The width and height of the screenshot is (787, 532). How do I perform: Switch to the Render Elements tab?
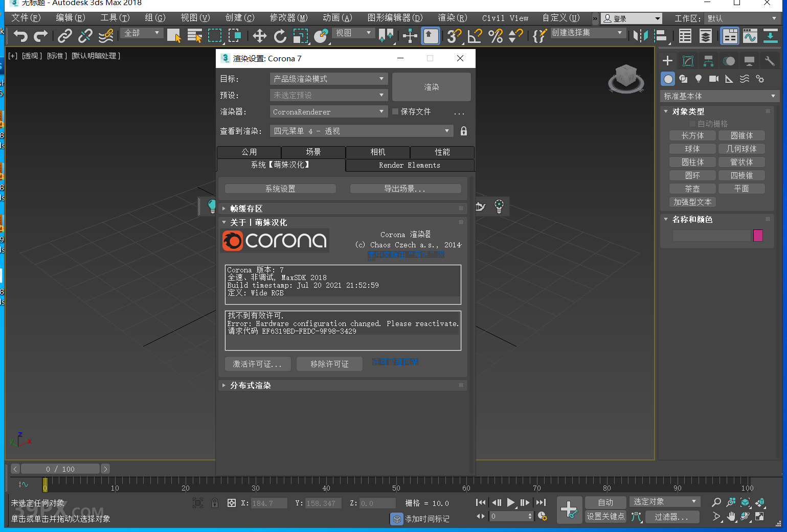(x=410, y=165)
